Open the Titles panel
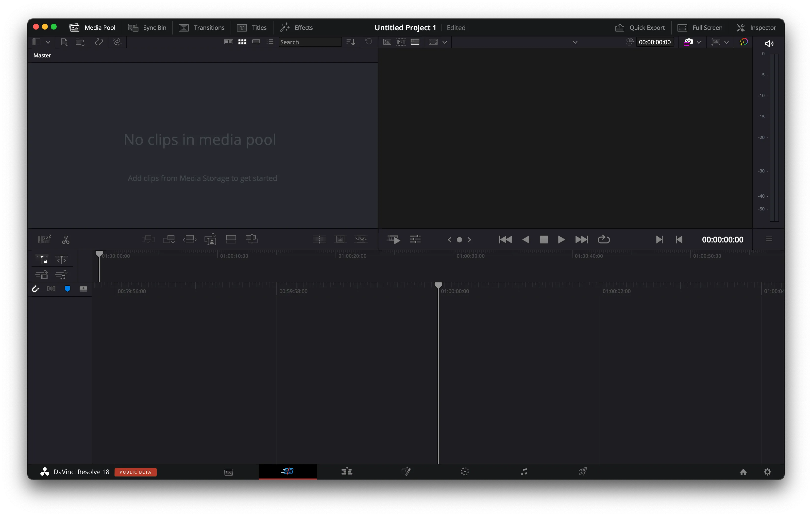The image size is (812, 516). [252, 28]
